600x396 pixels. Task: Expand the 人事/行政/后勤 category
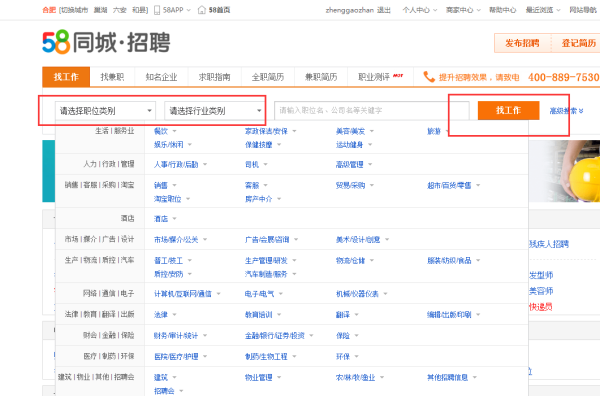(180, 165)
